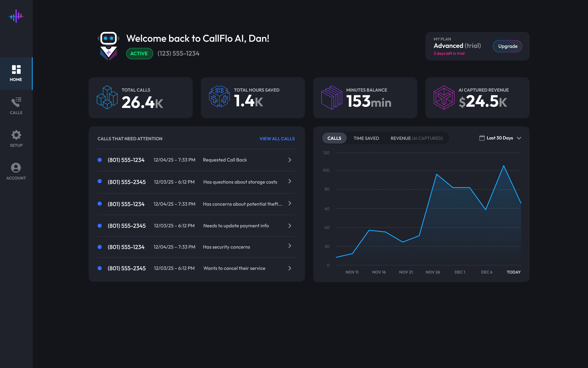
Task: Click the Active status badge
Action: point(139,54)
